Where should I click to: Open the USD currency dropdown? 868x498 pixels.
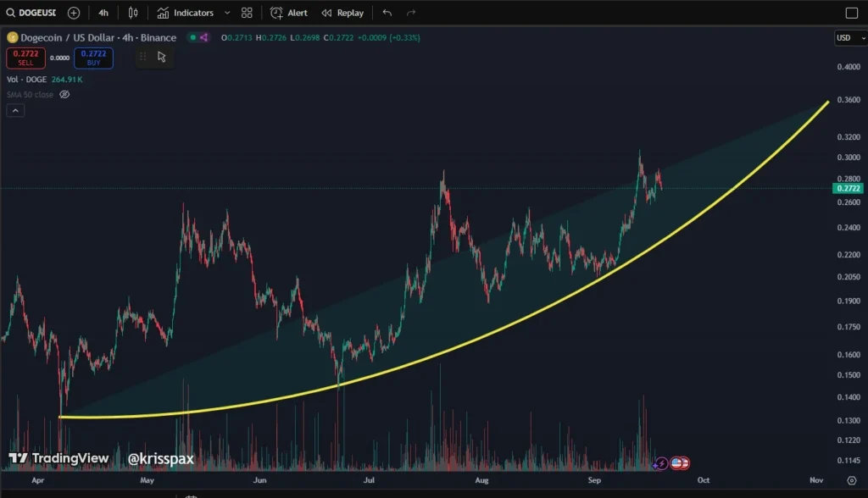pyautogui.click(x=850, y=37)
